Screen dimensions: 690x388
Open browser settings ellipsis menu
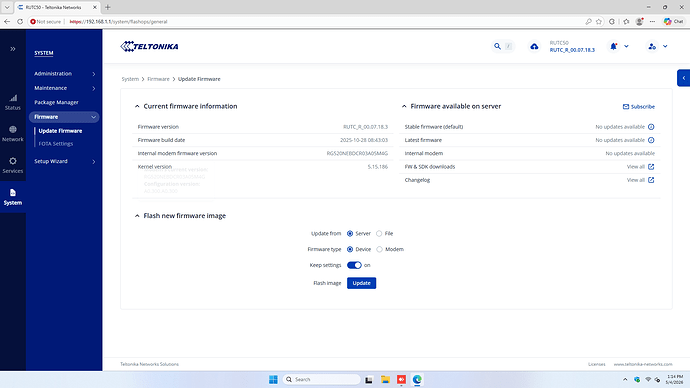pyautogui.click(x=653, y=21)
